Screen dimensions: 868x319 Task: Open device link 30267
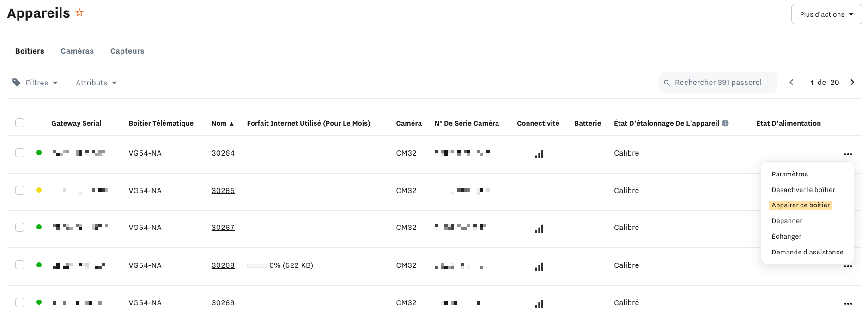point(223,228)
